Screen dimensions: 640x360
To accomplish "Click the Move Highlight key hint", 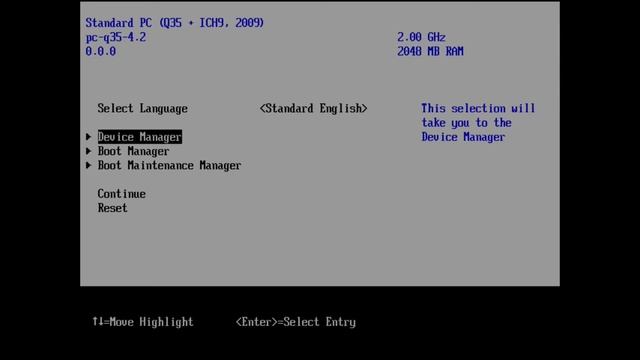I will (x=142, y=322).
